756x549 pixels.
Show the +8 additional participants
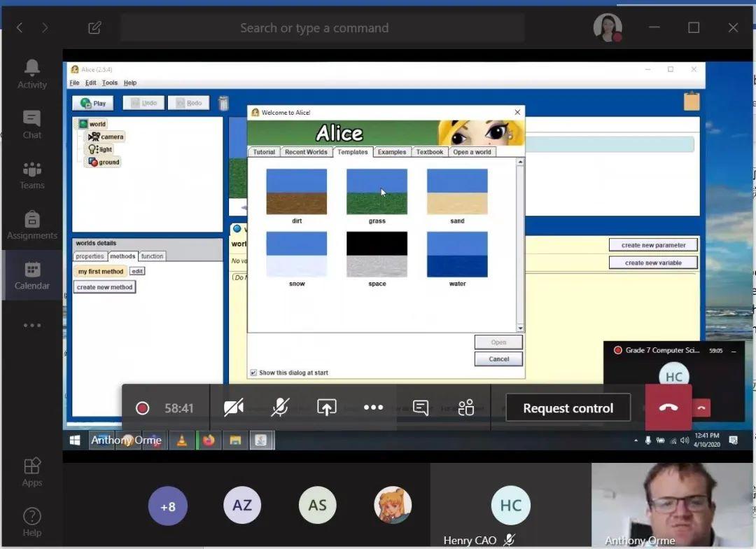click(168, 506)
